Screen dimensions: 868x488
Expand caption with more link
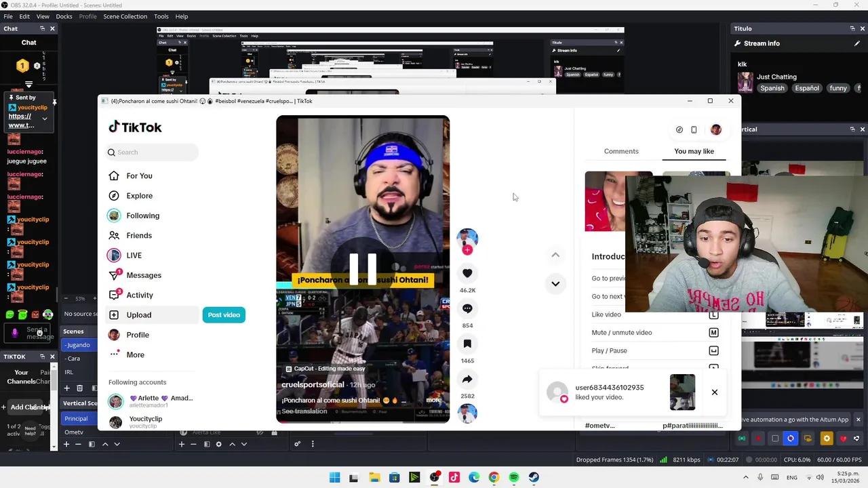click(434, 400)
